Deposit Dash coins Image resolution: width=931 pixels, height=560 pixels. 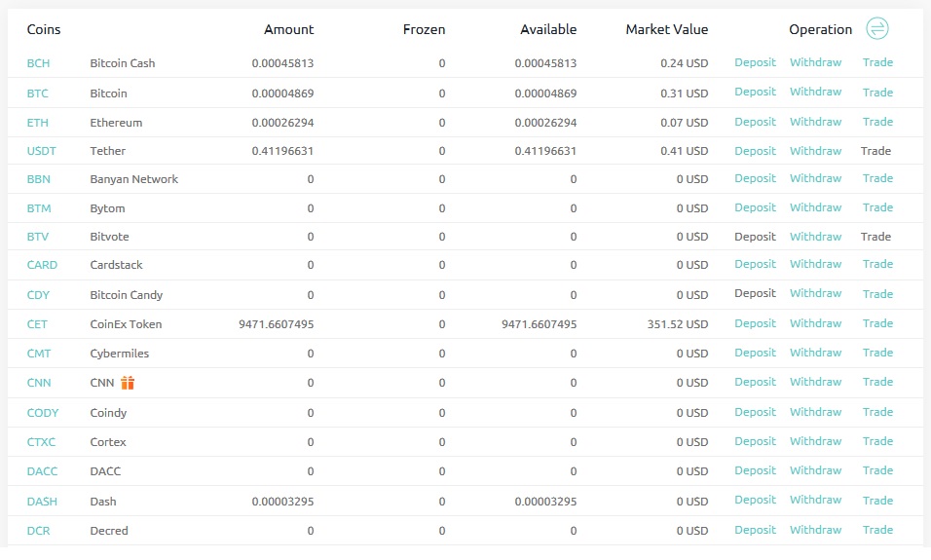tap(755, 500)
